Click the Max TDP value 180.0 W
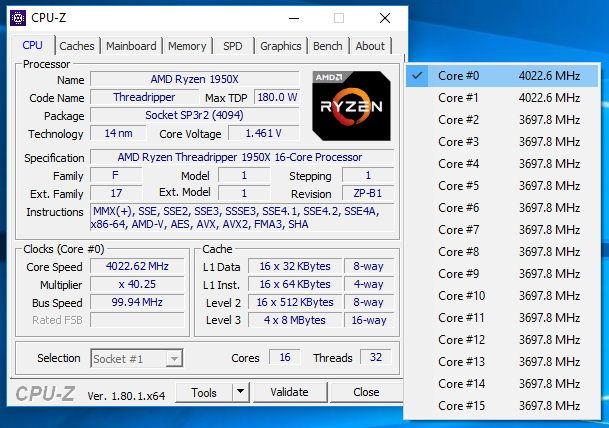This screenshot has height=428, width=609. tap(277, 97)
